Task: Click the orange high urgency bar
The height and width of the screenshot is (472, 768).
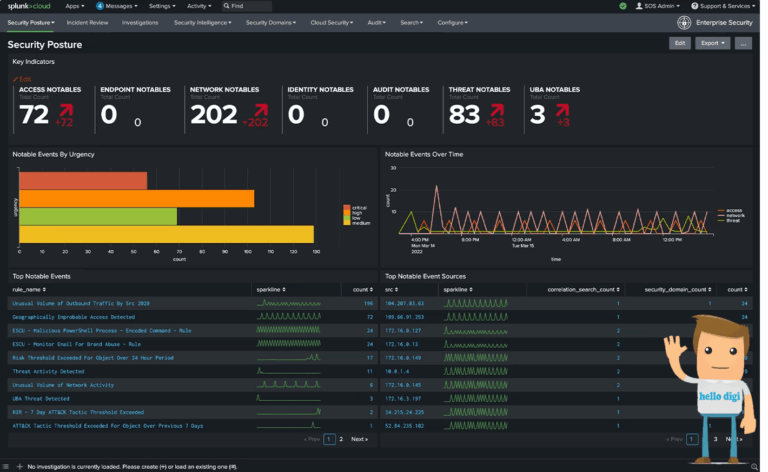Action: pyautogui.click(x=137, y=198)
